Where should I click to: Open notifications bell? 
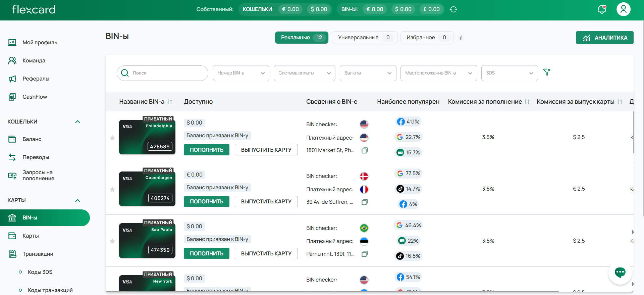602,9
